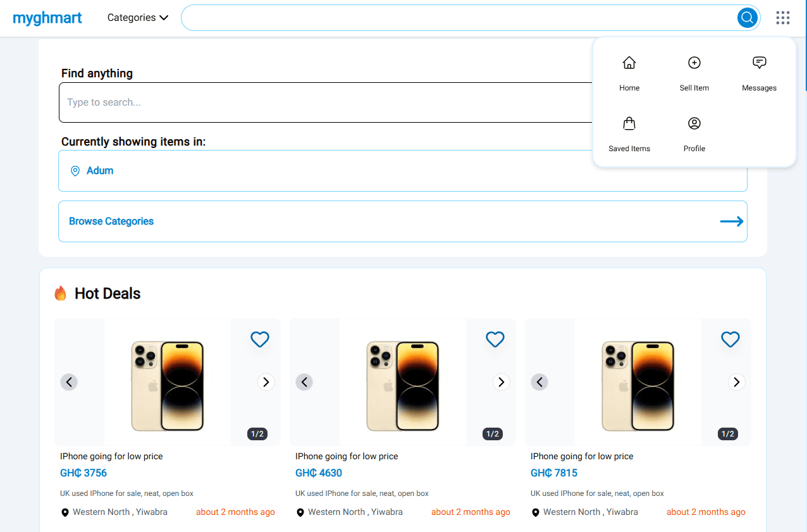
Task: Open the Messages icon in the menu
Action: (759, 63)
